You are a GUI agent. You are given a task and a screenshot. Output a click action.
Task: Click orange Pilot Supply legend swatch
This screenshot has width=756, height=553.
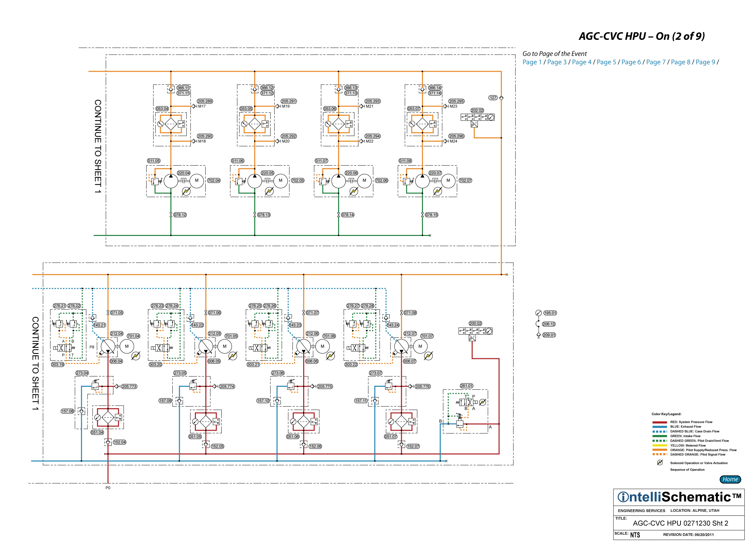tap(659, 450)
